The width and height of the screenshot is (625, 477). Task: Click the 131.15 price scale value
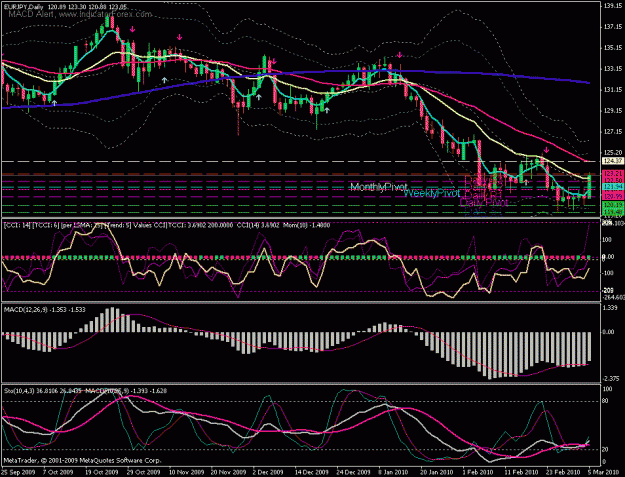[613, 90]
